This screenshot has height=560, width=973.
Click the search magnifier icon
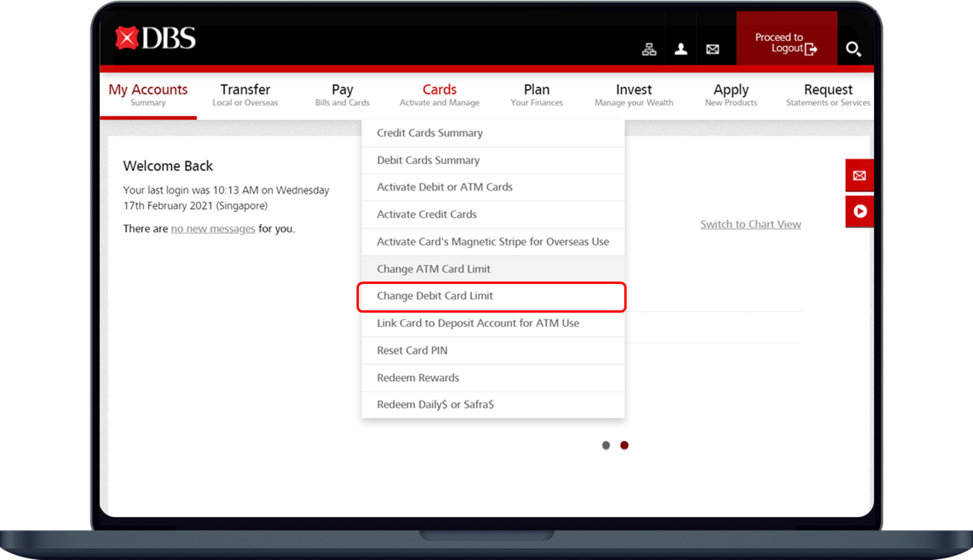[853, 49]
